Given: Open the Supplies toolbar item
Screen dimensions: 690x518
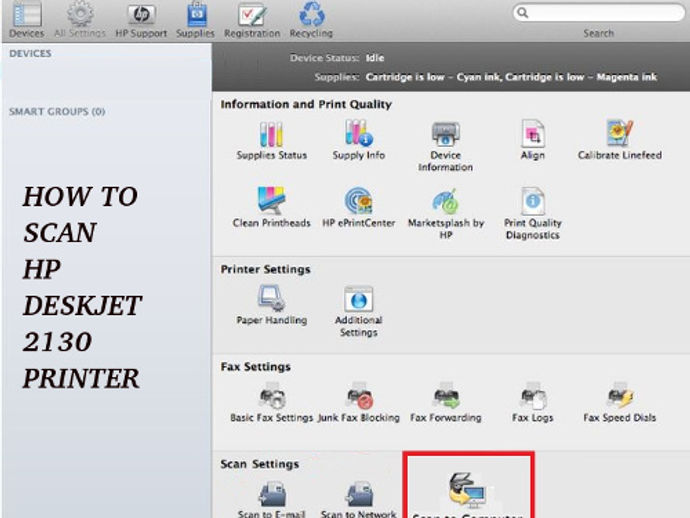Looking at the screenshot, I should (x=195, y=19).
